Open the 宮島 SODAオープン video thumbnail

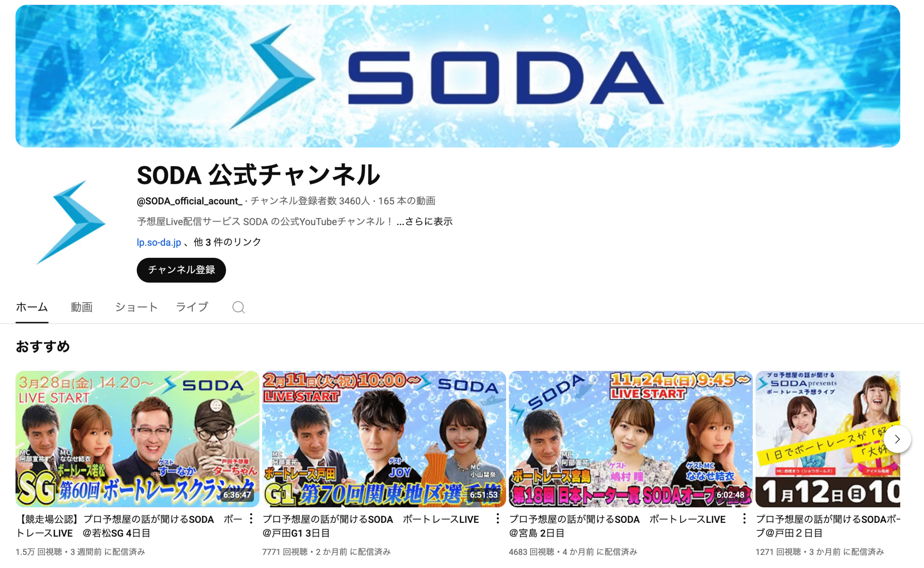coord(631,439)
